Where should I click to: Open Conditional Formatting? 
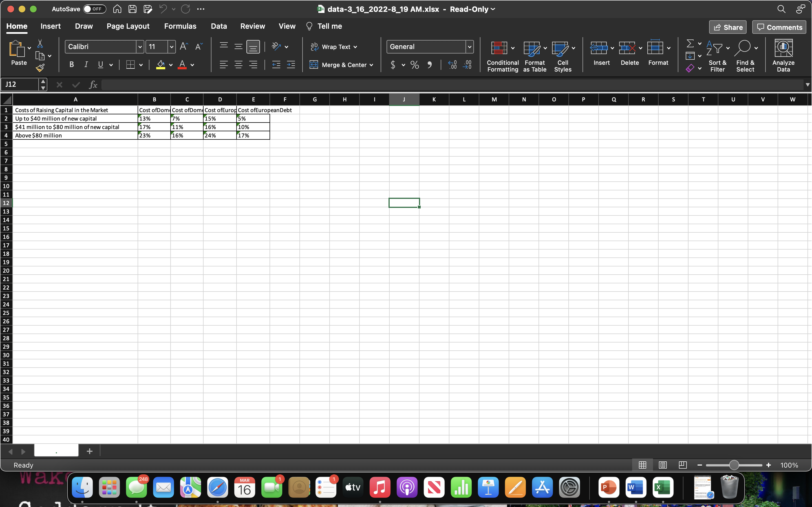click(x=502, y=55)
